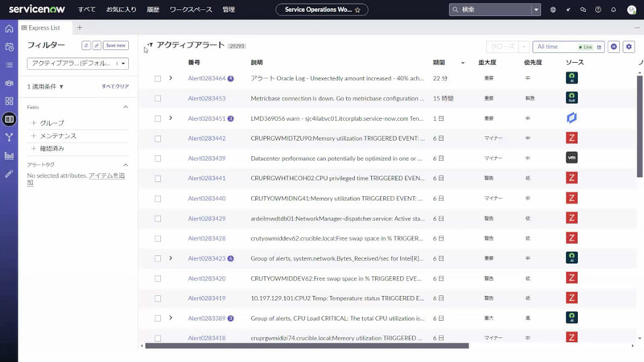Open the アクティブアラ... filter dropdown
The height and width of the screenshot is (362, 644).
tap(77, 64)
